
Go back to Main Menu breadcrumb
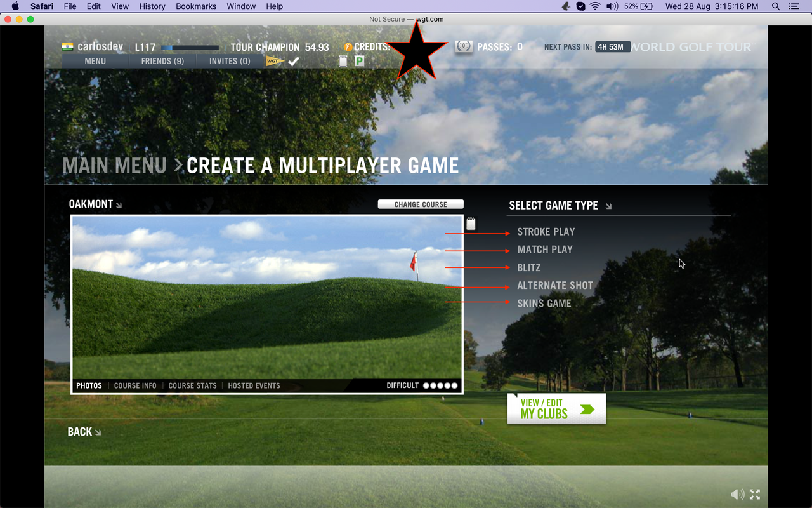coord(114,166)
